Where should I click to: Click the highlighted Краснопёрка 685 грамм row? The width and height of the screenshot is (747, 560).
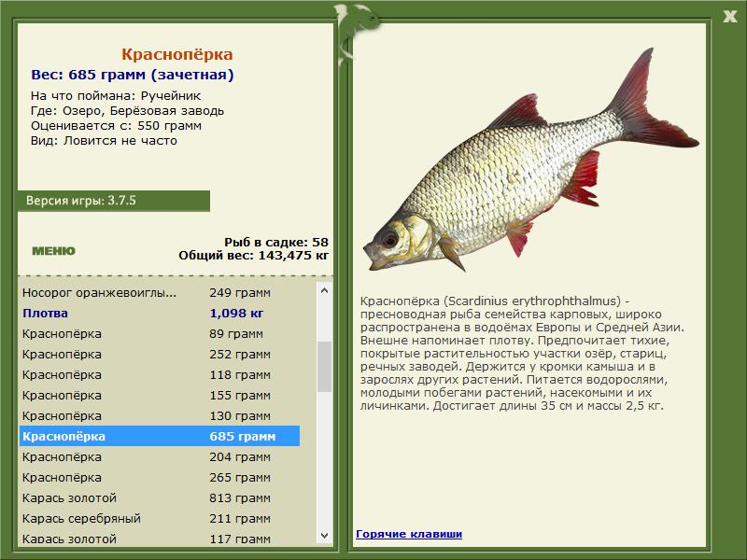160,436
